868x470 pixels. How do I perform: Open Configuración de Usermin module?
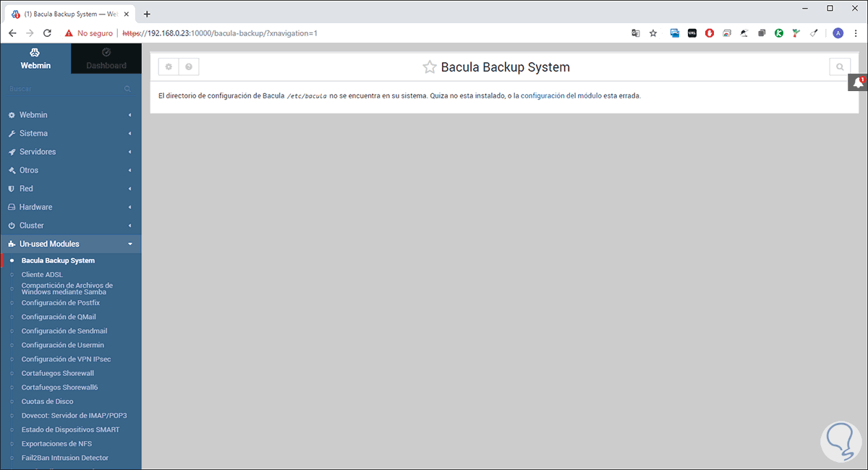pos(63,345)
